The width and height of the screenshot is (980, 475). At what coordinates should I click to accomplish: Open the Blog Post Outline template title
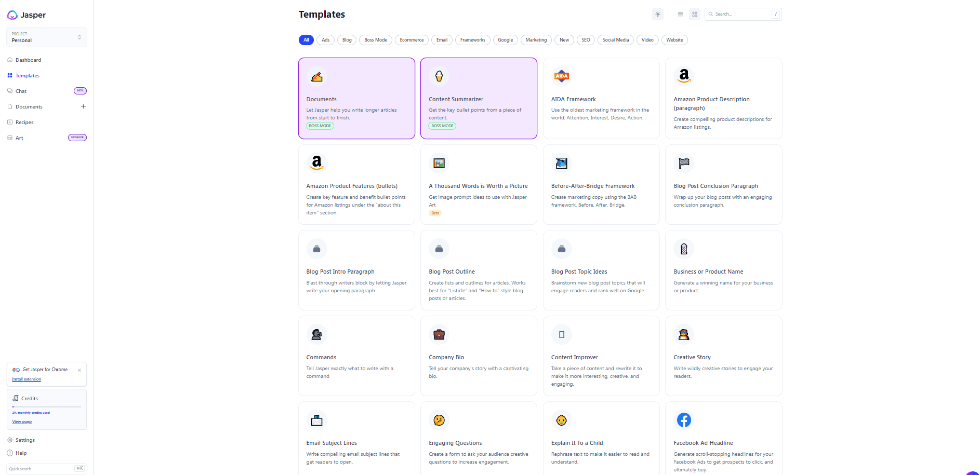pos(452,272)
